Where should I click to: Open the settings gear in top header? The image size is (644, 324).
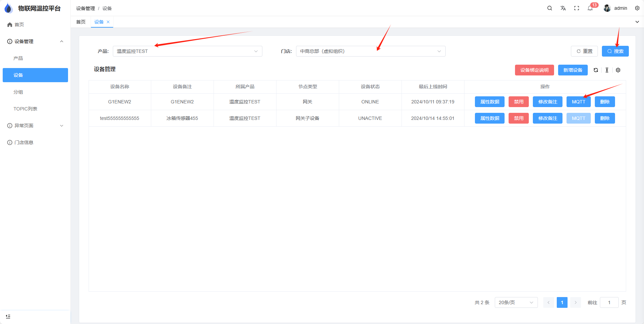(637, 8)
